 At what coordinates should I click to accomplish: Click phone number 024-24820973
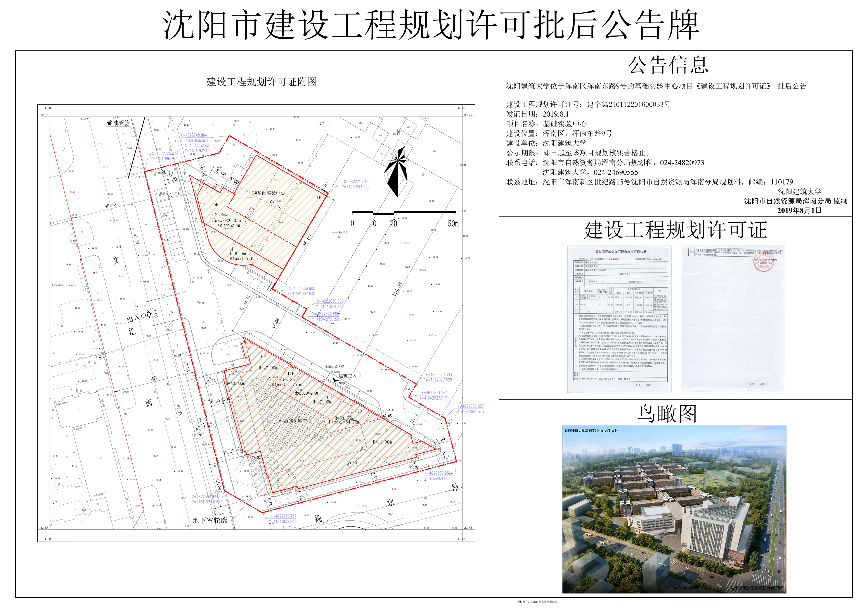[x=682, y=163]
